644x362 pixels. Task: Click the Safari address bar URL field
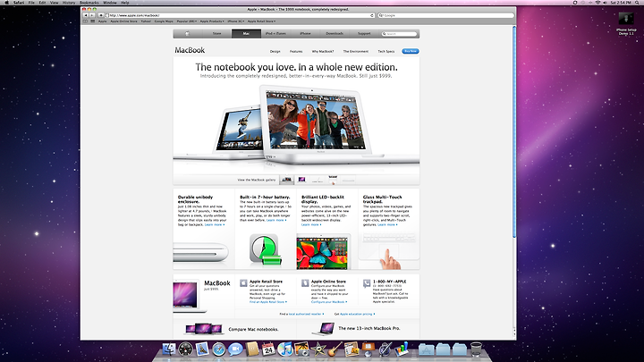[240, 15]
